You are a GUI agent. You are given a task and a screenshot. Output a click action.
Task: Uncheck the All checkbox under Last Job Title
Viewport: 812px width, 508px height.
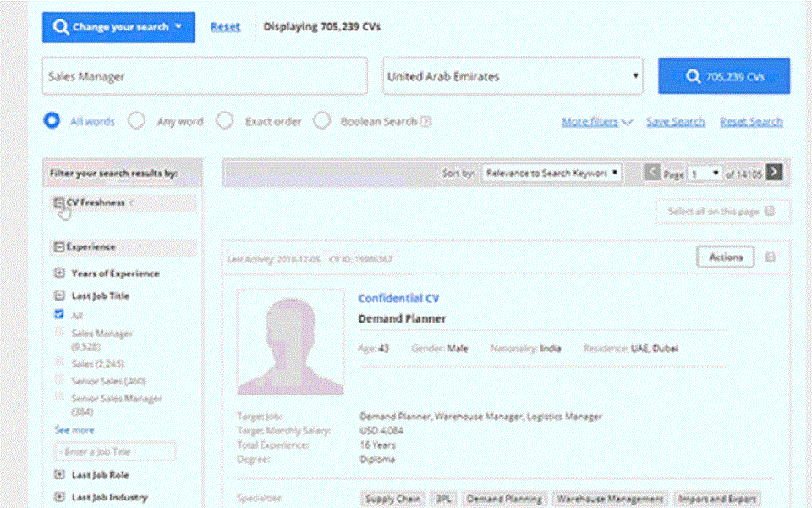pos(58,313)
